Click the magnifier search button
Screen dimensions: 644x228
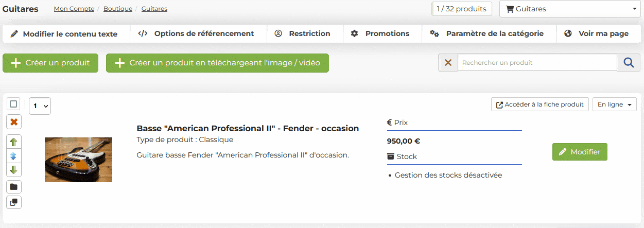(629, 63)
